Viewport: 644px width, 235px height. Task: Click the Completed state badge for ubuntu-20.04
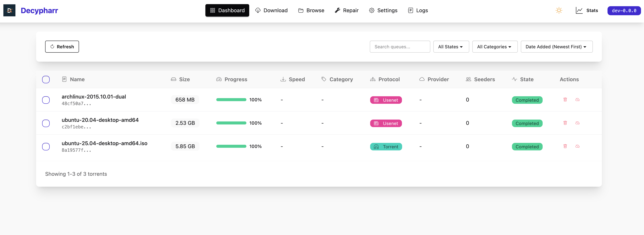tap(527, 123)
